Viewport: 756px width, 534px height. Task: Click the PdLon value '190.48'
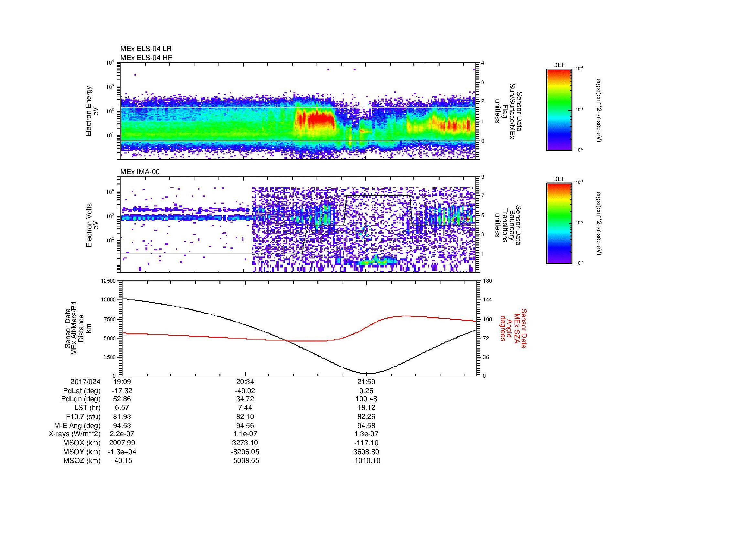pyautogui.click(x=366, y=399)
